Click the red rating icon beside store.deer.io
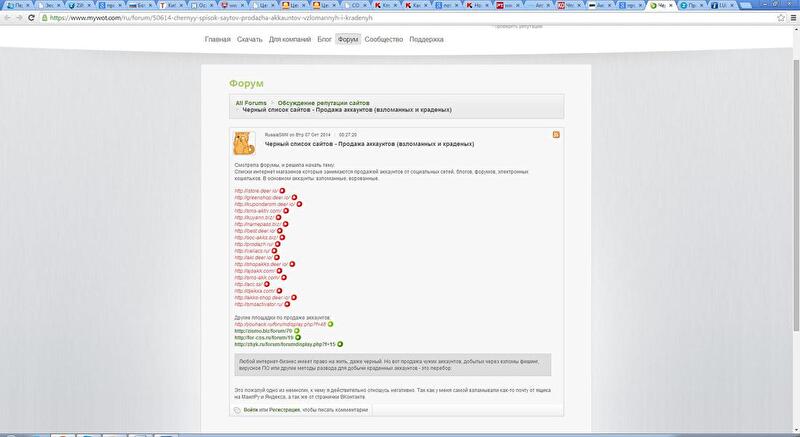800x437 pixels. pyautogui.click(x=282, y=190)
